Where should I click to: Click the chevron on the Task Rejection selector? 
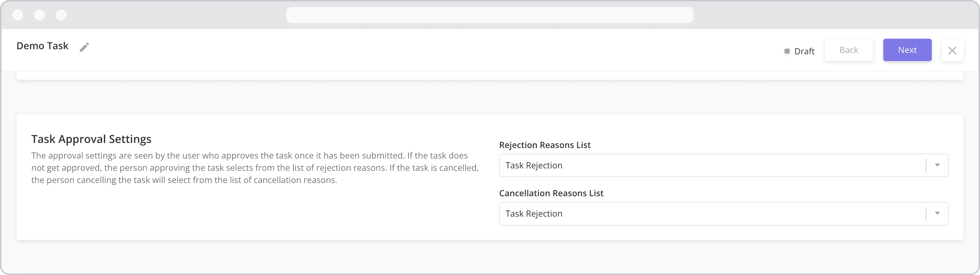(x=937, y=165)
